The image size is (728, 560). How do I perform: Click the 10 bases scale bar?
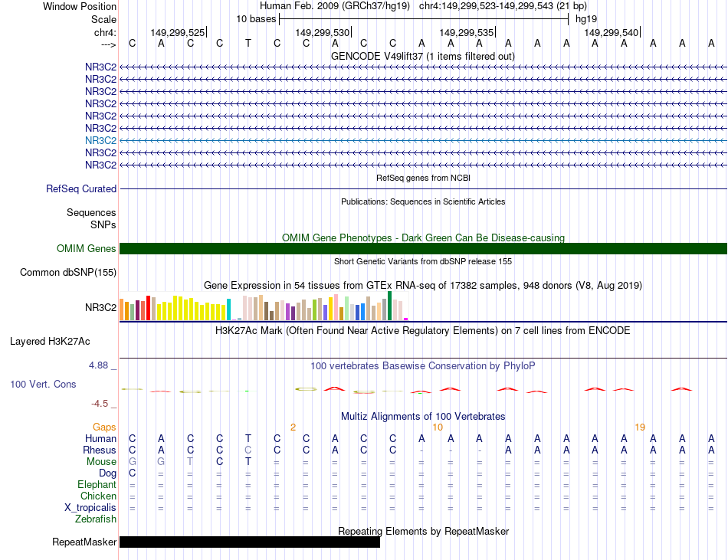424,19
